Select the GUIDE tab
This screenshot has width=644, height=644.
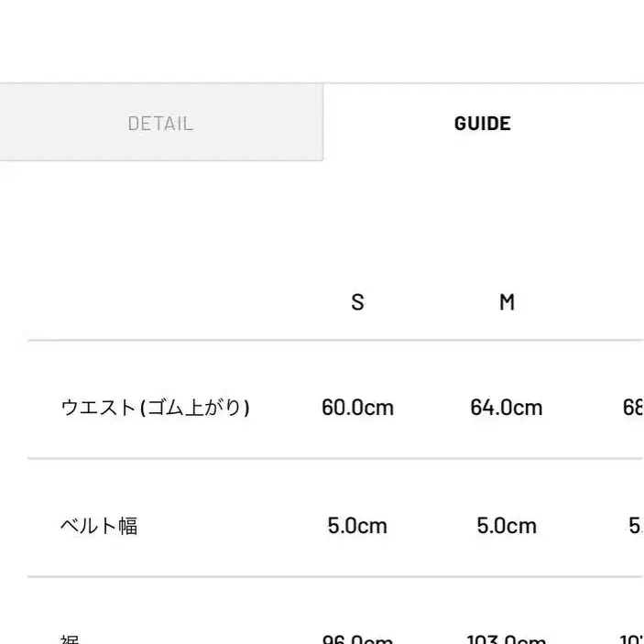484,123
